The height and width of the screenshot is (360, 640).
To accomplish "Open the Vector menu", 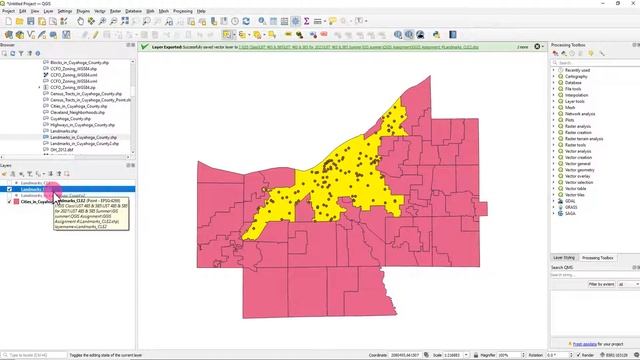I will [x=100, y=11].
